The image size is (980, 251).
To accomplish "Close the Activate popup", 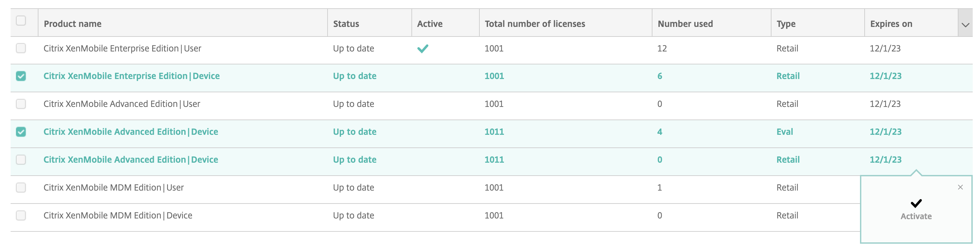I will pos(960,187).
